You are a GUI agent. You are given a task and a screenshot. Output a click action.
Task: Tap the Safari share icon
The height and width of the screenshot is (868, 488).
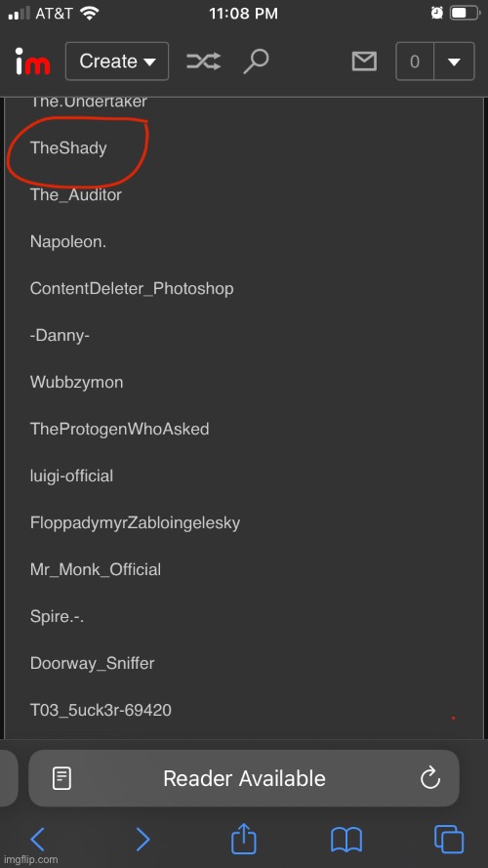coord(244,840)
